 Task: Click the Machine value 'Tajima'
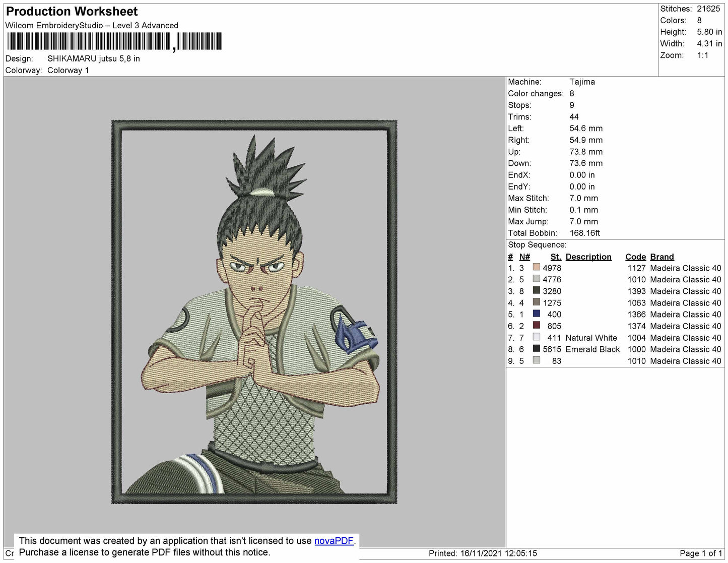click(x=582, y=82)
